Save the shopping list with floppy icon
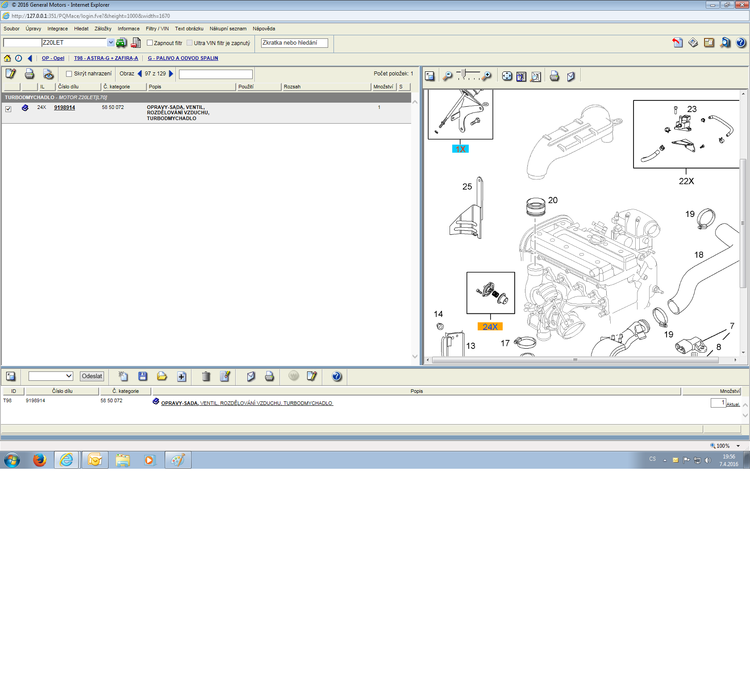Image resolution: width=750 pixels, height=700 pixels. tap(143, 376)
